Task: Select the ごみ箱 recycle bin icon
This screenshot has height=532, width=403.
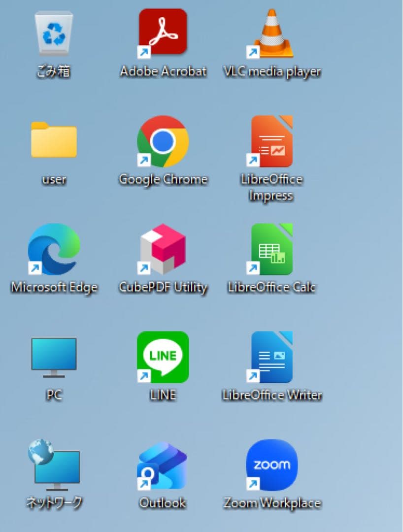Action: [54, 34]
